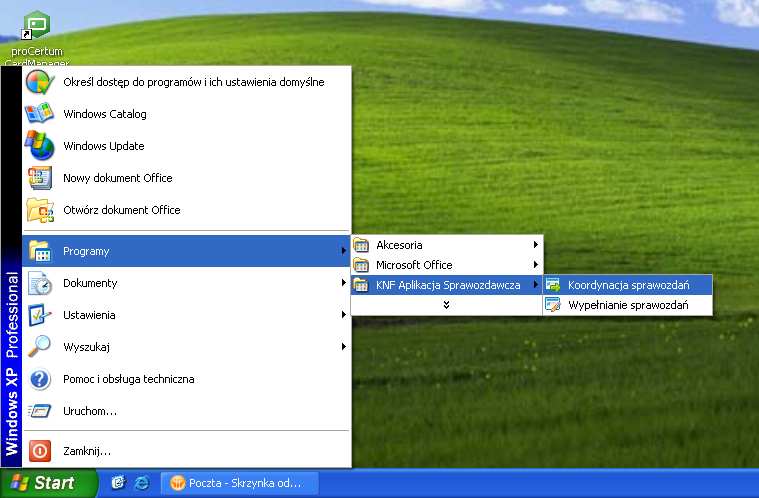Click the Windows Update globe icon
Image resolution: width=759 pixels, height=498 pixels.
[40, 145]
